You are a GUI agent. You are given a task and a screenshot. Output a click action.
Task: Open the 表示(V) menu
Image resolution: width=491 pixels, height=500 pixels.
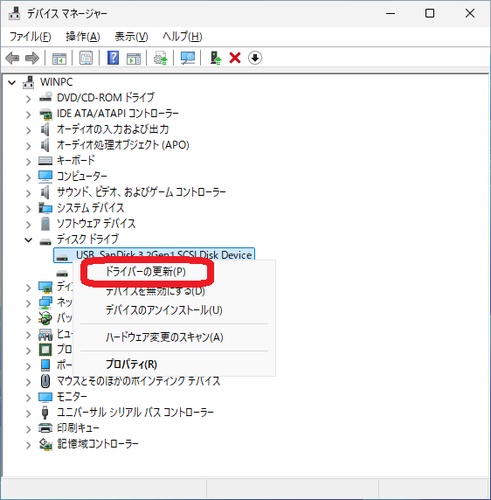click(131, 36)
